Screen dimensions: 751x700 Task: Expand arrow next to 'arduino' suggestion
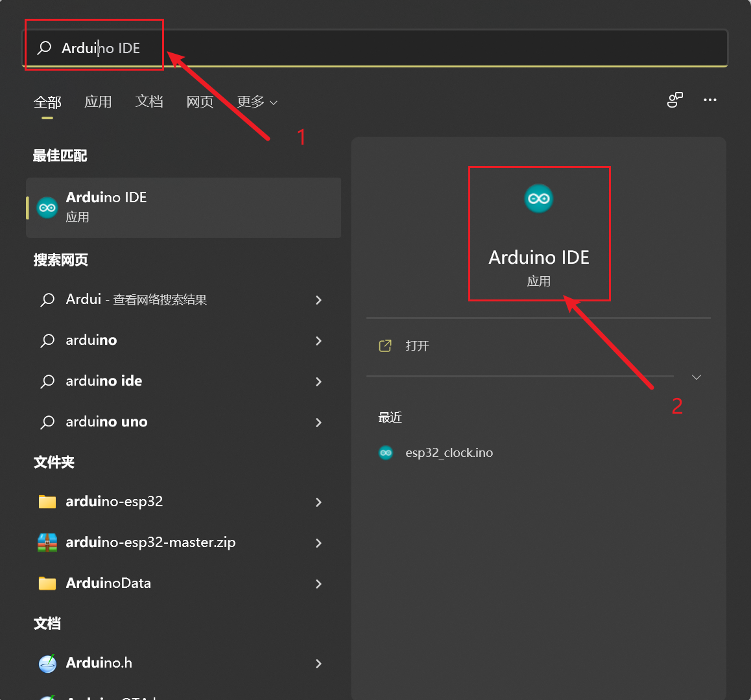point(318,340)
